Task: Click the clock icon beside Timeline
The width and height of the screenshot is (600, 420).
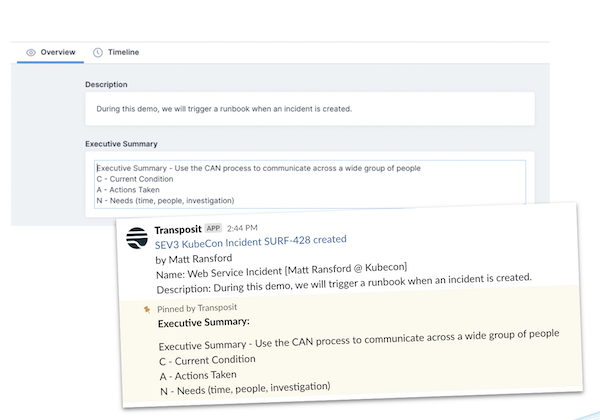Action: click(98, 52)
